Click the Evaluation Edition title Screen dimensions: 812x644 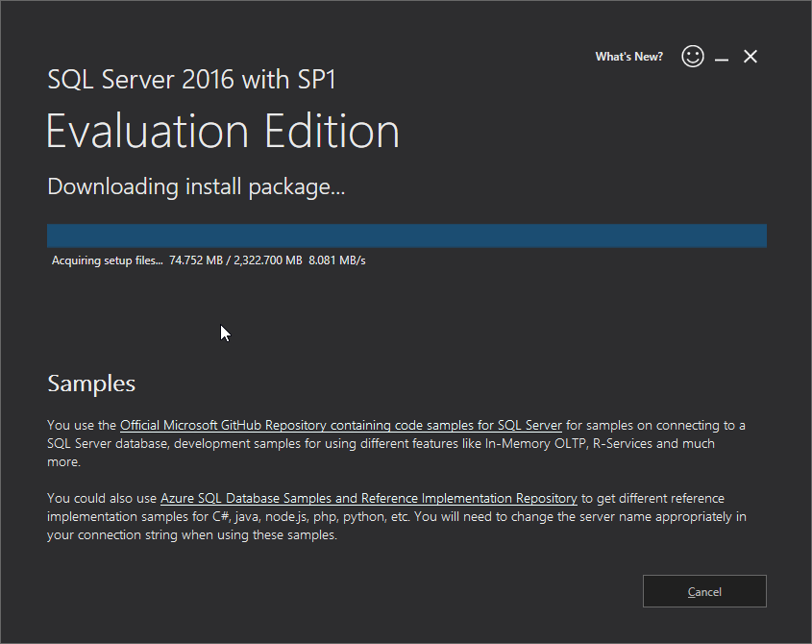(x=223, y=132)
